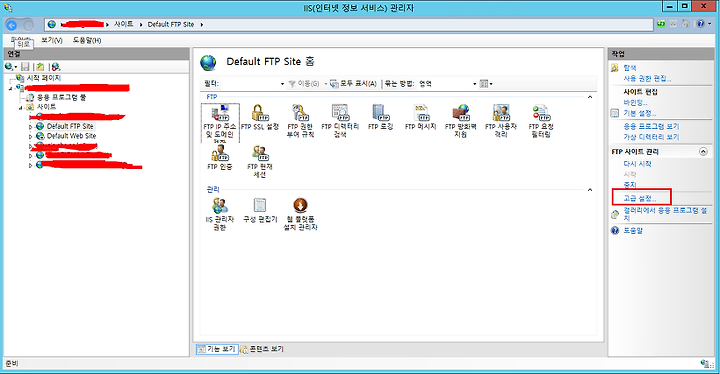
Task: Open the view mode icon dropdown
Action: click(x=486, y=84)
